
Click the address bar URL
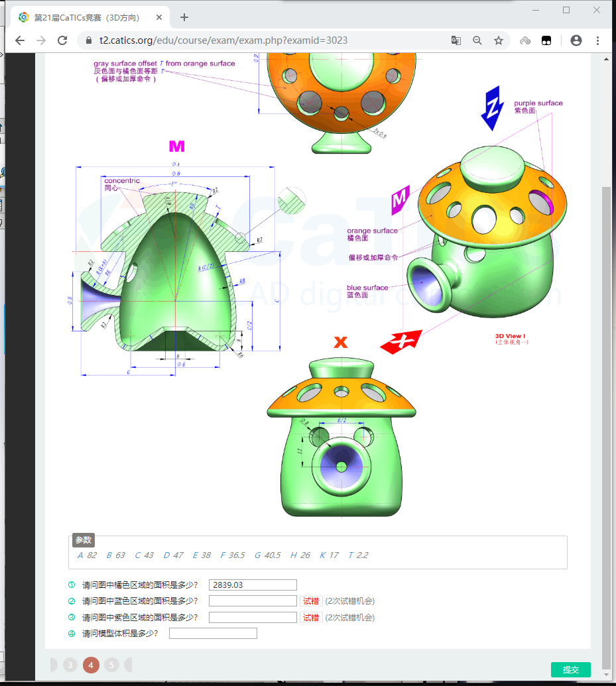223,40
